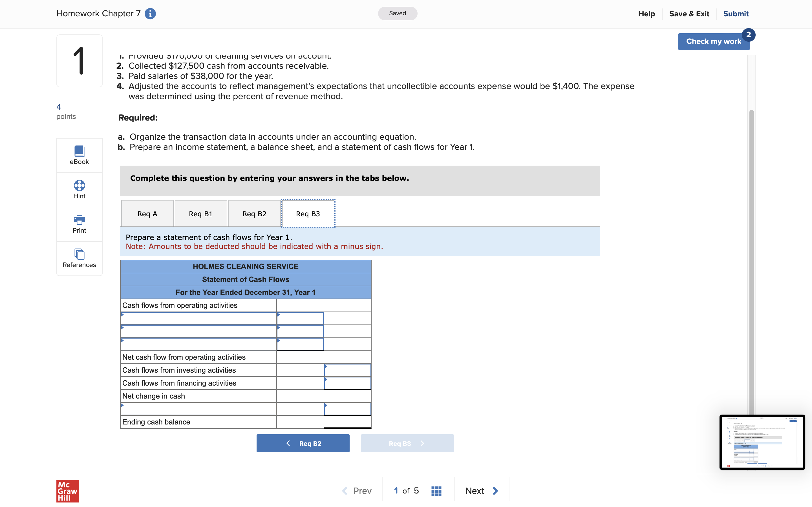Click the Check my work button
This screenshot has height=507, width=812.
tap(713, 42)
